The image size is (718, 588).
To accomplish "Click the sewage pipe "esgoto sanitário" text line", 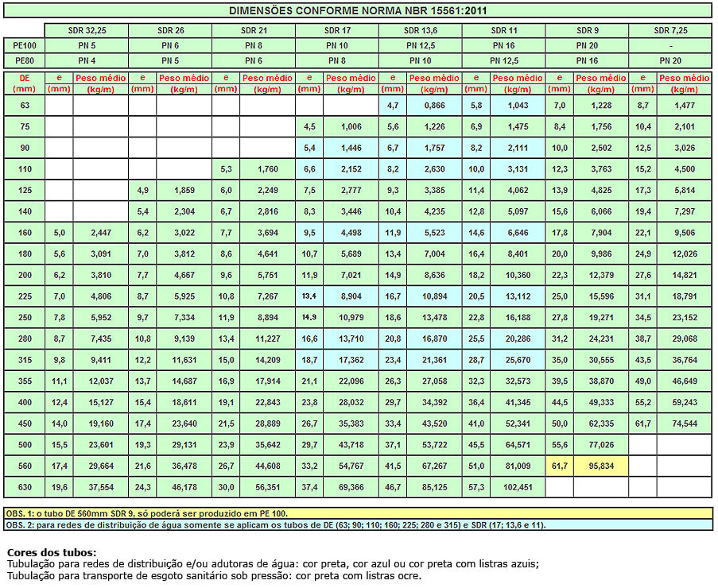I will [213, 576].
